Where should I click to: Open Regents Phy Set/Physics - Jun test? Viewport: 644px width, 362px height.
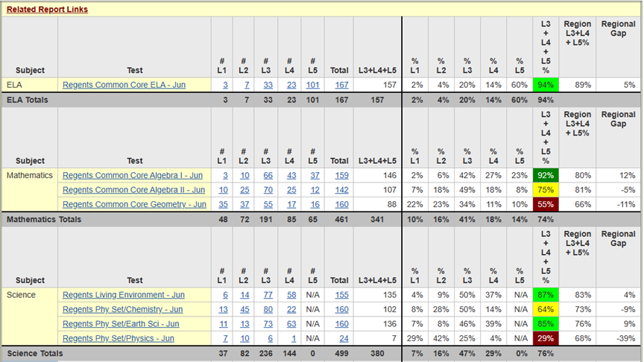click(119, 338)
